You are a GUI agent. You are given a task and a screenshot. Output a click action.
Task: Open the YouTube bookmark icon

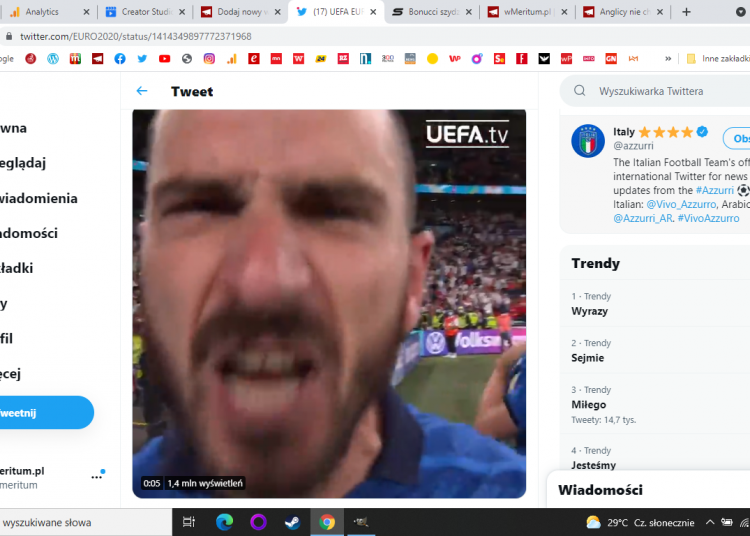click(x=164, y=59)
